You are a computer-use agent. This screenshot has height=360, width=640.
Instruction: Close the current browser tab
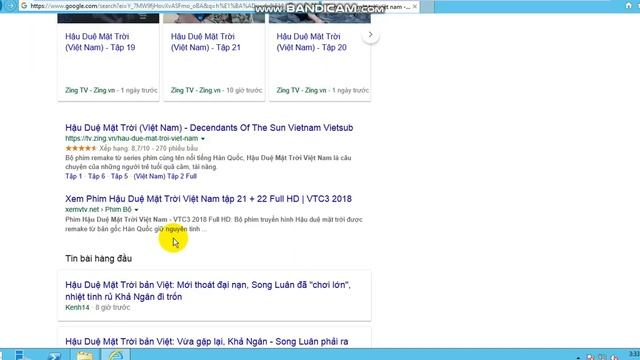415,7
